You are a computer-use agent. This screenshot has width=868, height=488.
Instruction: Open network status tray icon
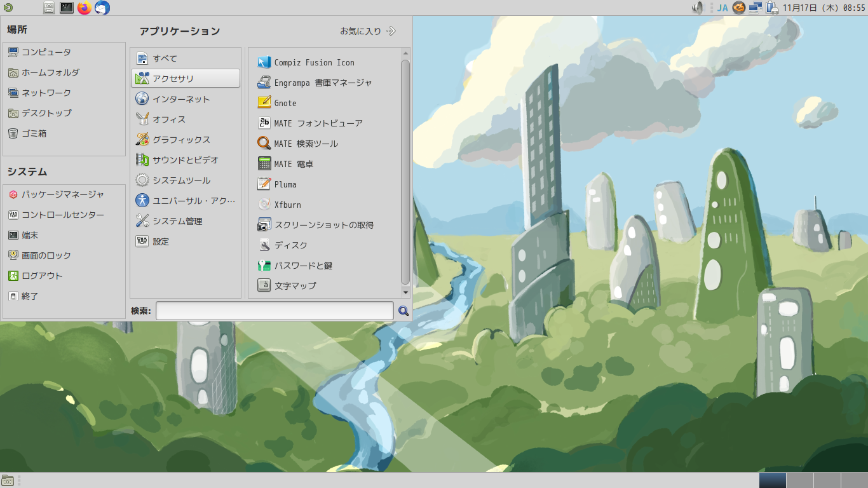pyautogui.click(x=756, y=8)
